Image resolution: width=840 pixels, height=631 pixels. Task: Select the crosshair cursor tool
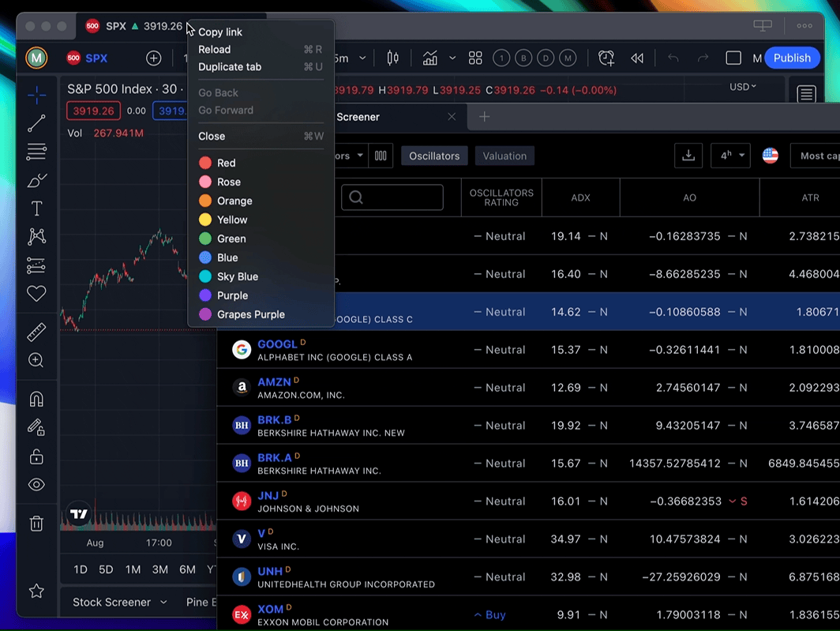point(36,95)
